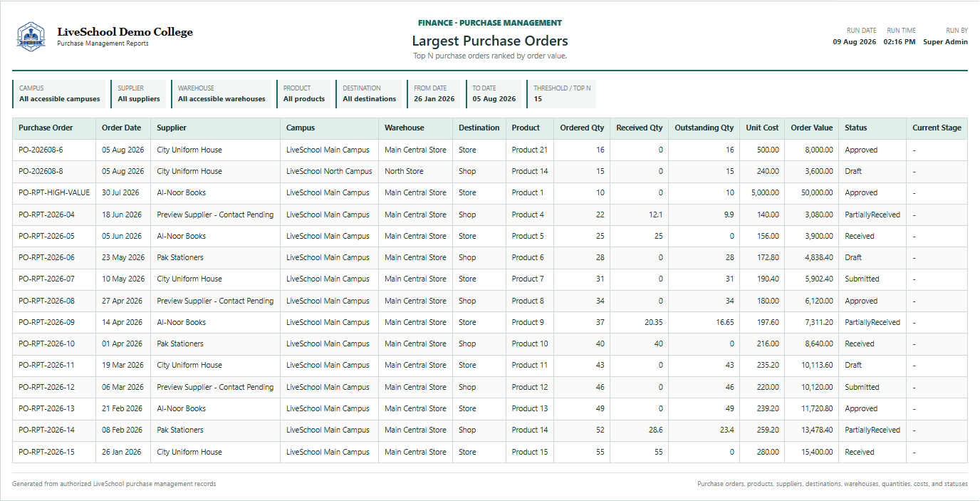Click the "Submitted" status for PO-RPT-2026-07
This screenshot has width=980, height=501.
(x=862, y=279)
